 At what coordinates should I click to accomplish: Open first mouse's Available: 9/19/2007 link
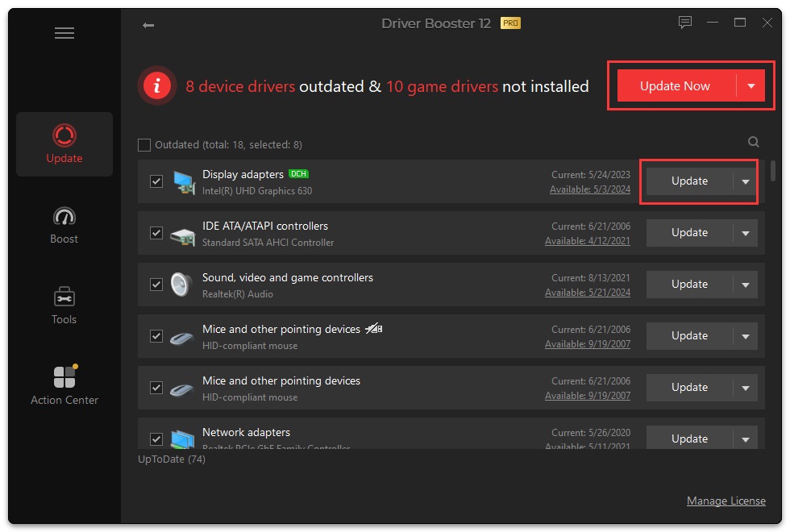(588, 344)
